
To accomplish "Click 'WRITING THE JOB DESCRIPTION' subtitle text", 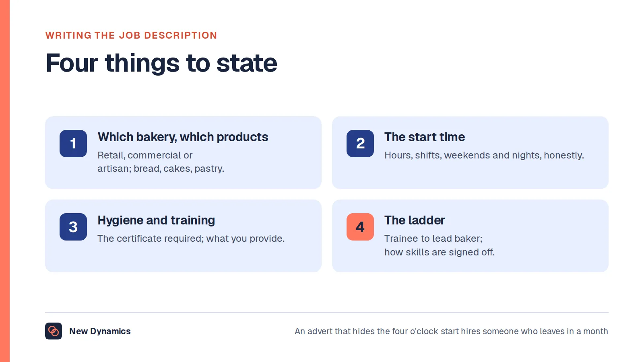I will pos(131,35).
